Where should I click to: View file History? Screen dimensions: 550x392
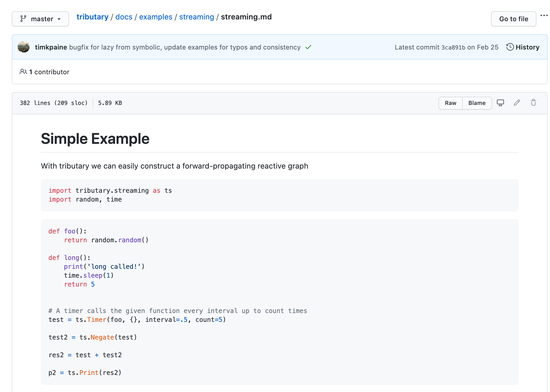pyautogui.click(x=523, y=47)
